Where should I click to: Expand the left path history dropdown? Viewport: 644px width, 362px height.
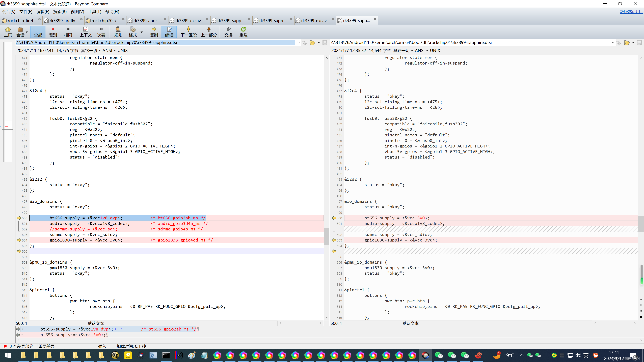pyautogui.click(x=298, y=43)
